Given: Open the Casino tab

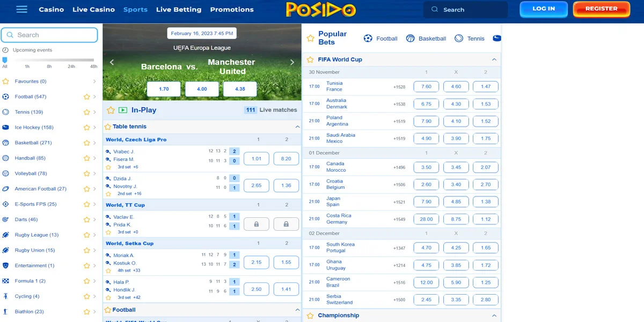Looking at the screenshot, I should [52, 10].
